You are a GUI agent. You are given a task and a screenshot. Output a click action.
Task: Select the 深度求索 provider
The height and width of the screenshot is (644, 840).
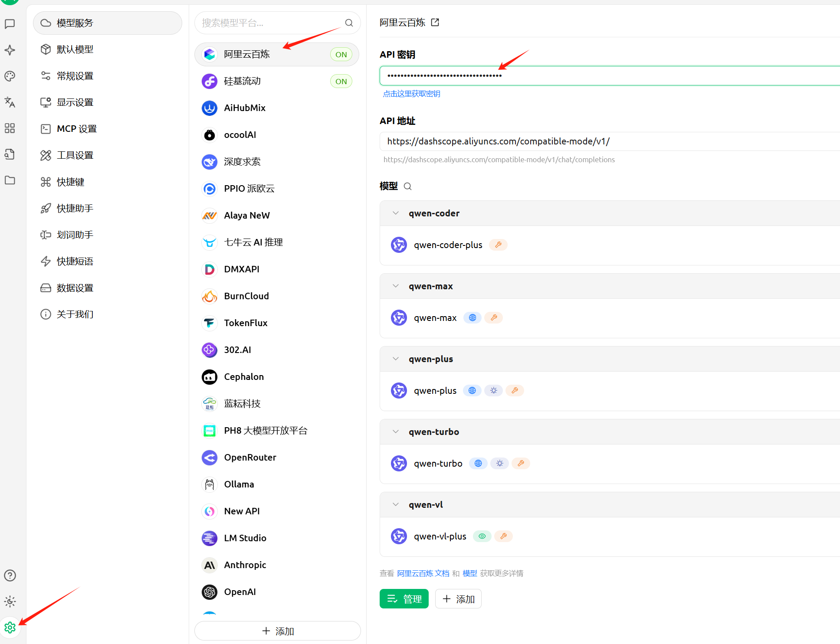pos(277,162)
